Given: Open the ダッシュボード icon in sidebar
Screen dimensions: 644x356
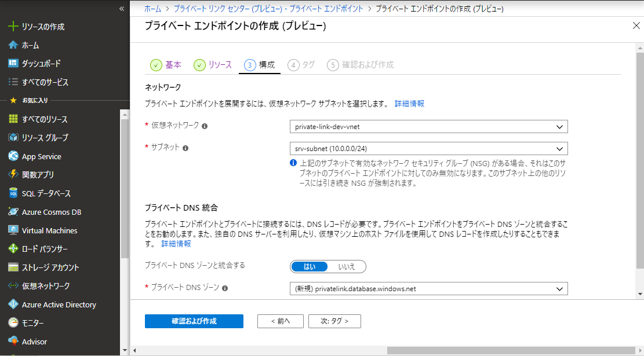Looking at the screenshot, I should click(13, 63).
